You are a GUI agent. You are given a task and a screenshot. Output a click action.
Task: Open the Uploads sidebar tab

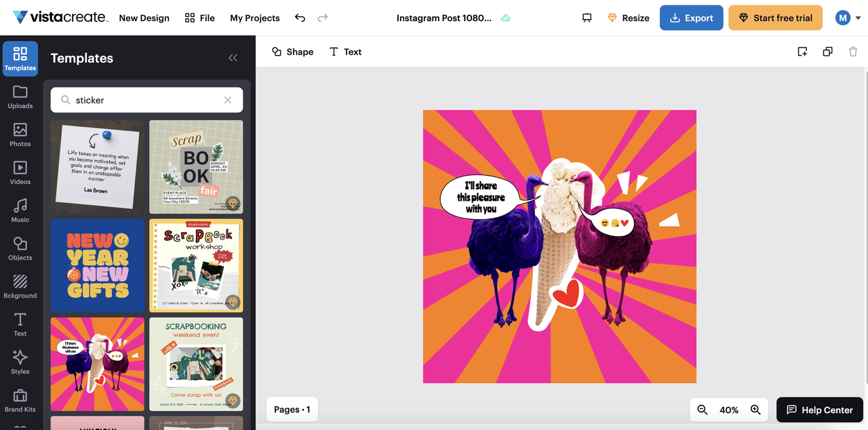20,96
